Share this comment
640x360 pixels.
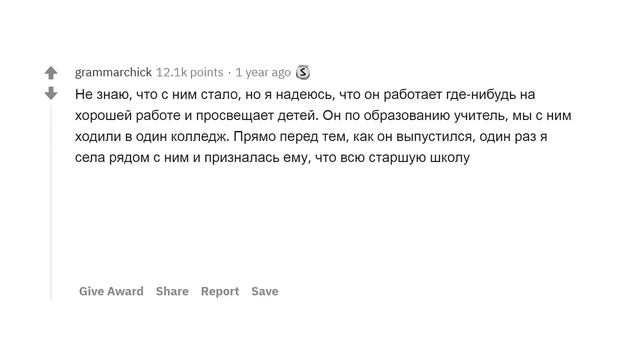(172, 291)
